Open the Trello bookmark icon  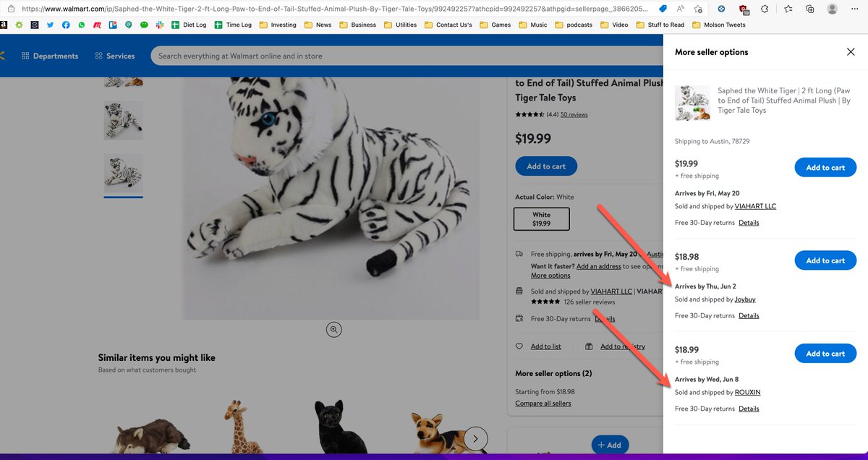(113, 25)
